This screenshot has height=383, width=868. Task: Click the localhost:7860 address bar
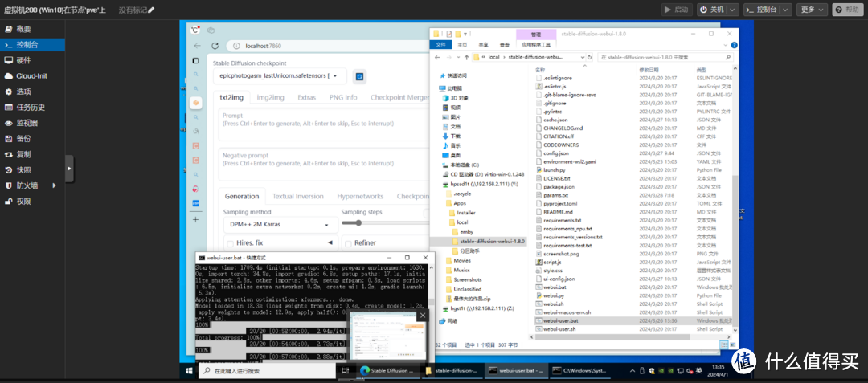coord(326,46)
